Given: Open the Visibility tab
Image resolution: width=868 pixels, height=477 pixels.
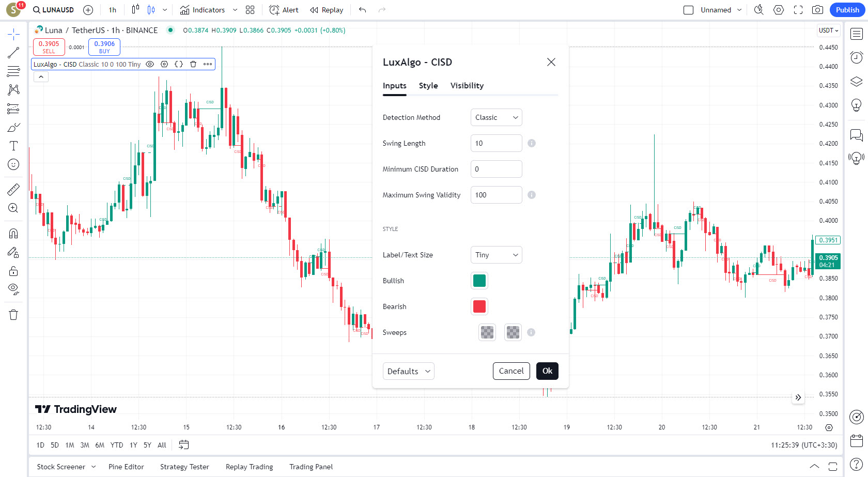Looking at the screenshot, I should pos(467,86).
